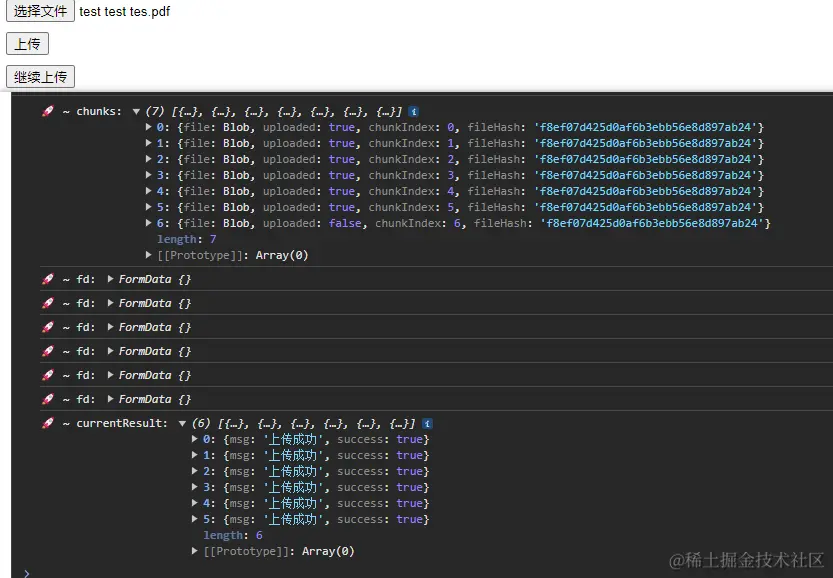Click the 'chunks:' label in the console

click(x=99, y=112)
